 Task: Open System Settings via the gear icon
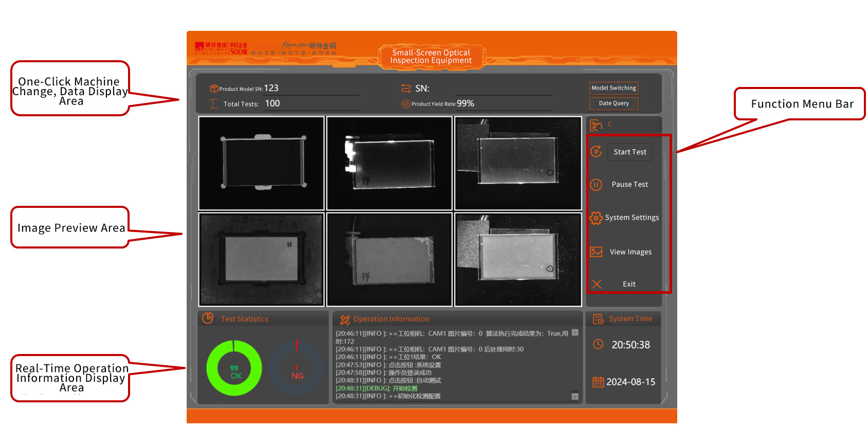pos(596,218)
